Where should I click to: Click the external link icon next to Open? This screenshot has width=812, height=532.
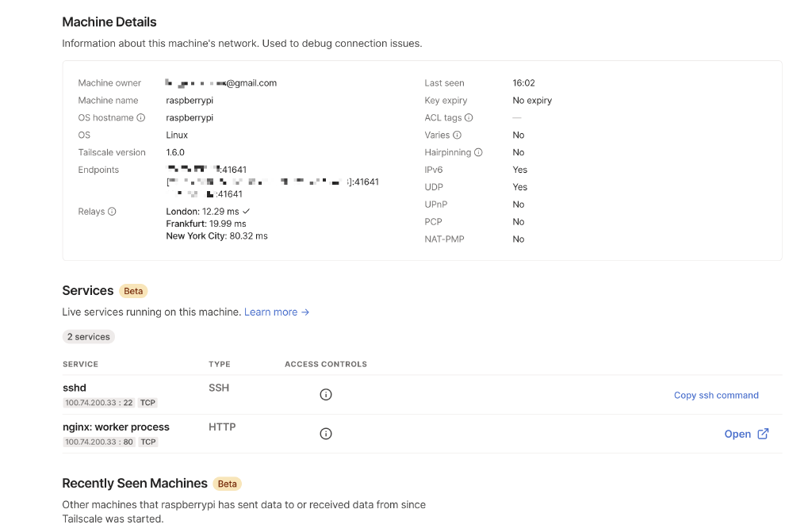(762, 434)
